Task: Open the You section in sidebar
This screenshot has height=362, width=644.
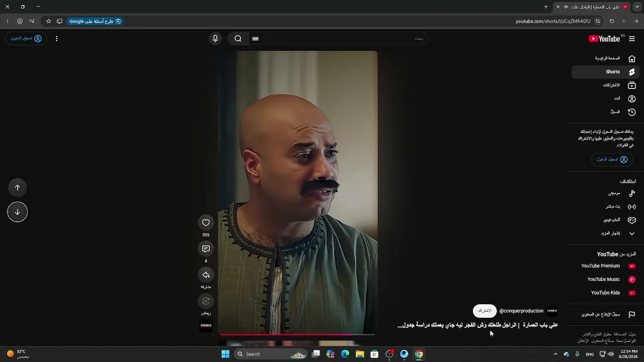Action: click(x=605, y=99)
